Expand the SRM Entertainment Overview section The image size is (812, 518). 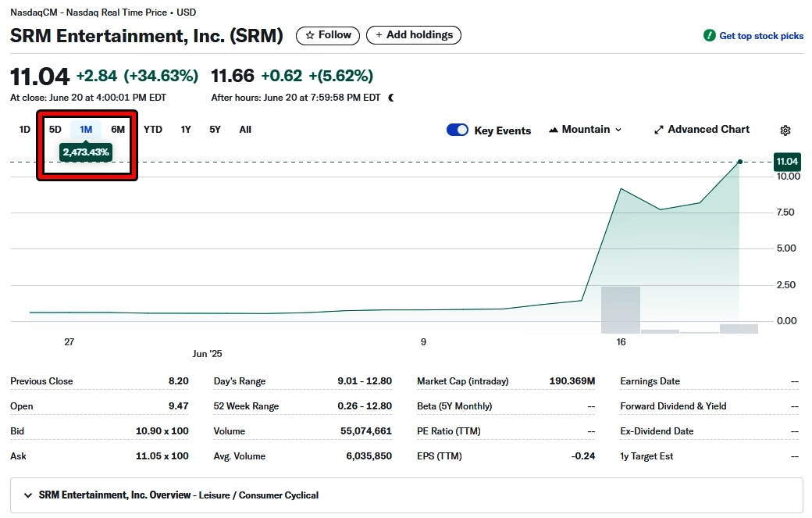[x=28, y=495]
